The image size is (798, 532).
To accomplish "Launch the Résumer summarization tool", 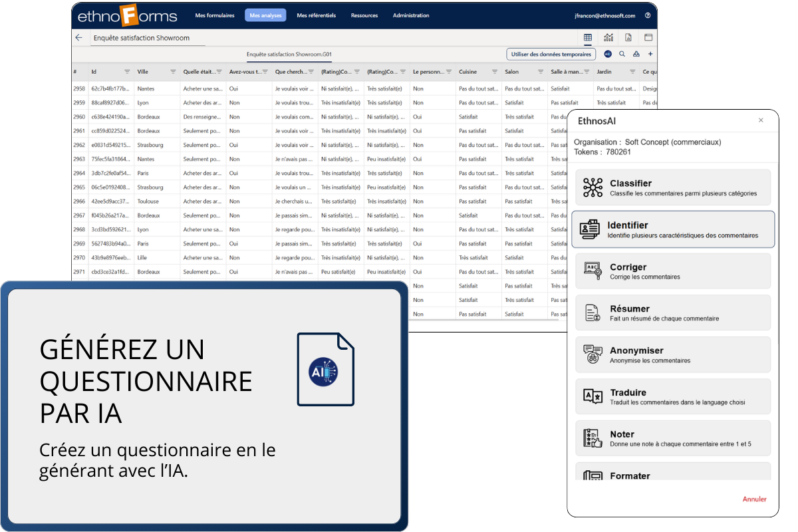I will point(672,313).
